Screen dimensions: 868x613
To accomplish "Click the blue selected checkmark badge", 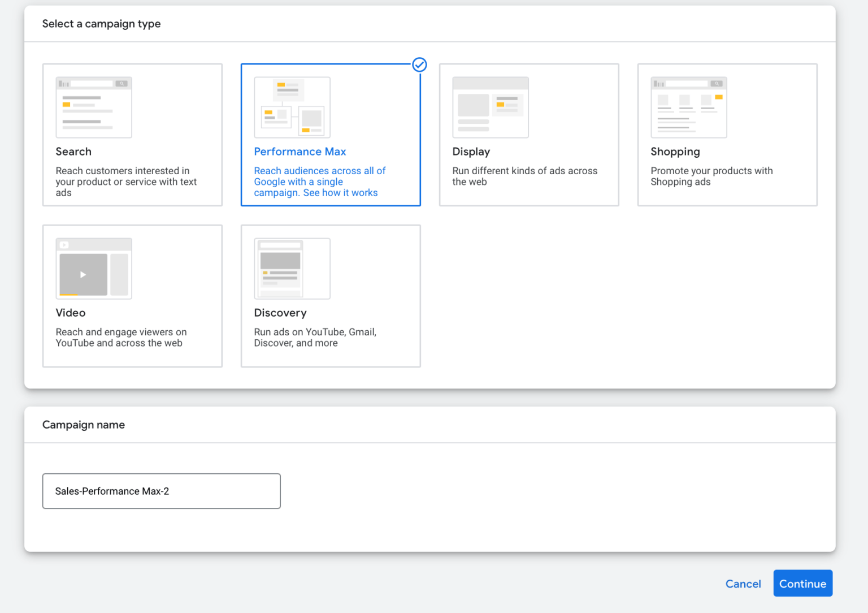I will pyautogui.click(x=419, y=65).
